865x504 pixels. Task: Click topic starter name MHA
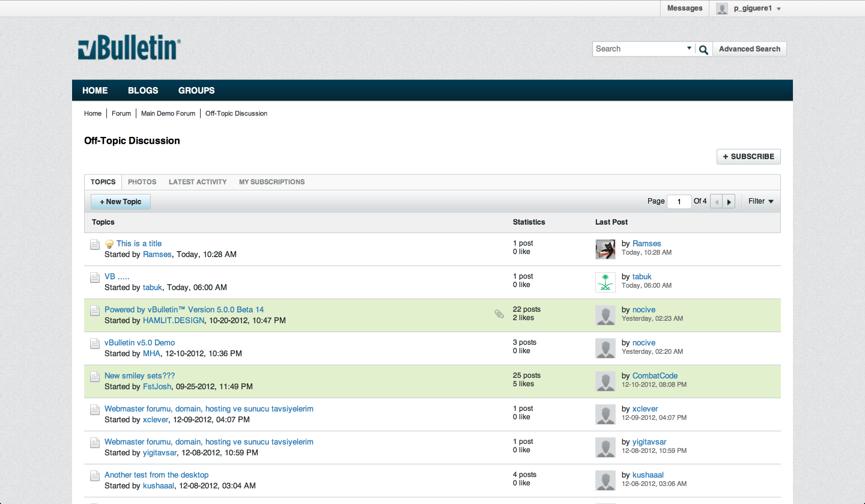click(x=151, y=354)
